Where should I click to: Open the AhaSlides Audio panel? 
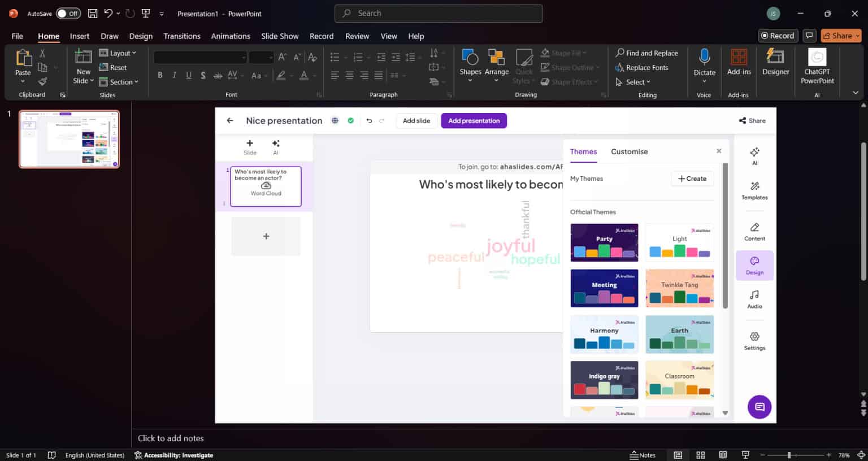click(754, 299)
